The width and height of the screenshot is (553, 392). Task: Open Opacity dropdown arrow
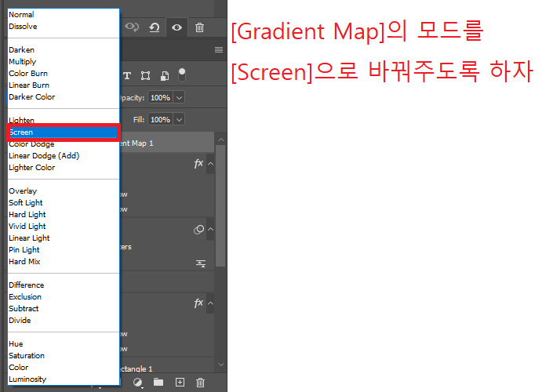(x=179, y=98)
